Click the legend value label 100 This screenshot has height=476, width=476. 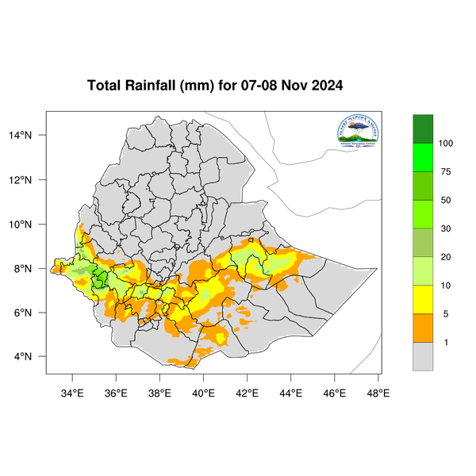(446, 144)
